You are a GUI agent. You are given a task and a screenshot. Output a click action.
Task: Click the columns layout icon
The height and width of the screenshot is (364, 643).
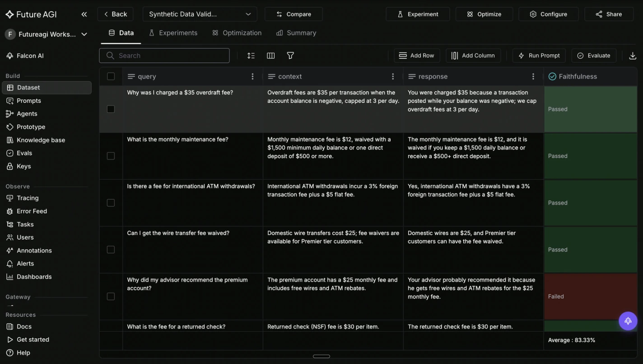pyautogui.click(x=271, y=56)
